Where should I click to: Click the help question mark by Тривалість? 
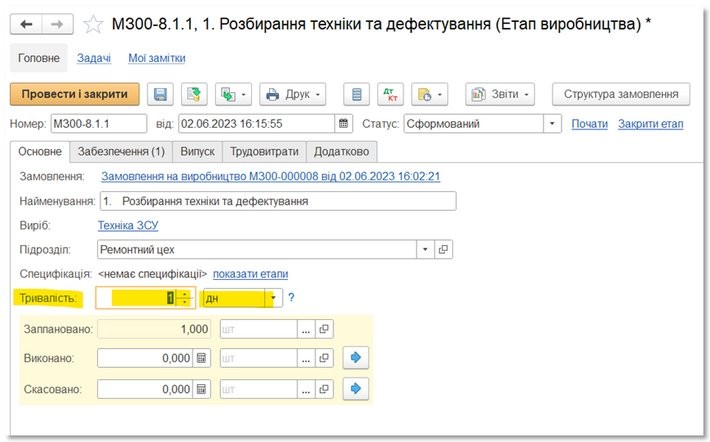click(291, 297)
